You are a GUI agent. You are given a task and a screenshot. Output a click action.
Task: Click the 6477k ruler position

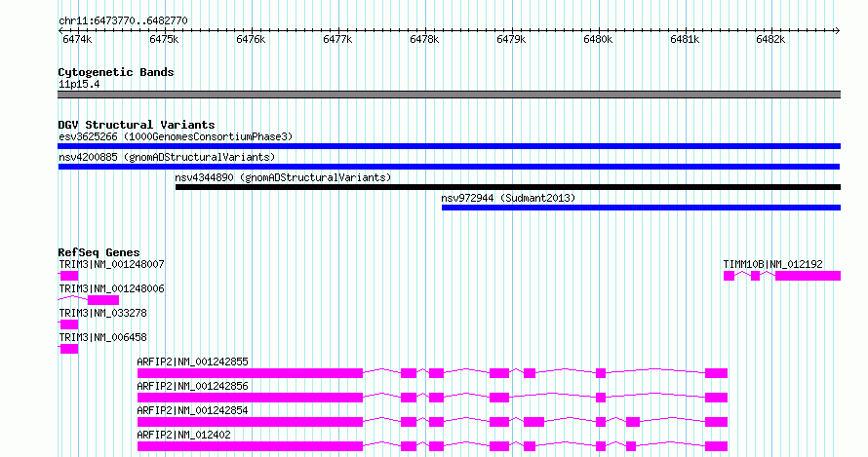(337, 39)
